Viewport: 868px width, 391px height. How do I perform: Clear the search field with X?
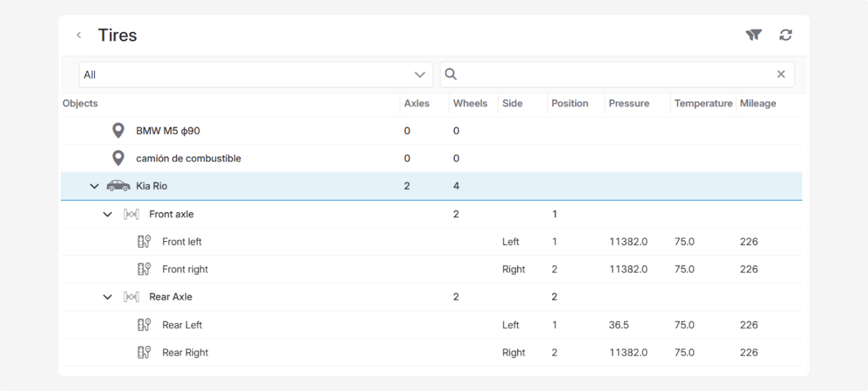[x=781, y=74]
